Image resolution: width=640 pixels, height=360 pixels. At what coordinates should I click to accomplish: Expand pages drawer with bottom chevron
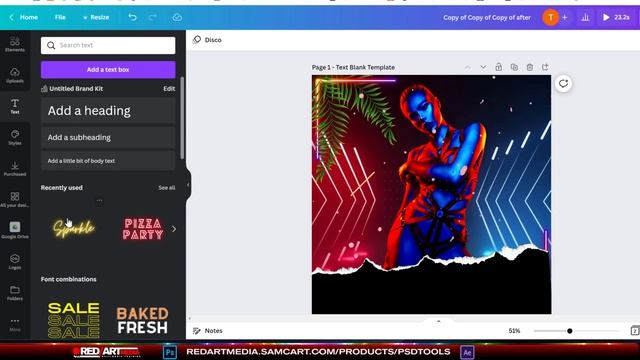coord(439,321)
